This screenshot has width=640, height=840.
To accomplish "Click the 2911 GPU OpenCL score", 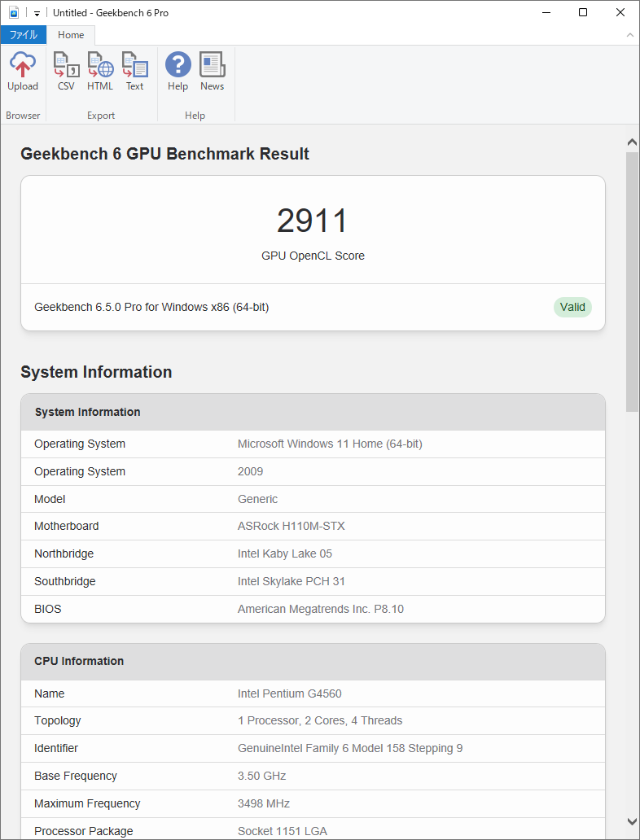I will click(312, 221).
